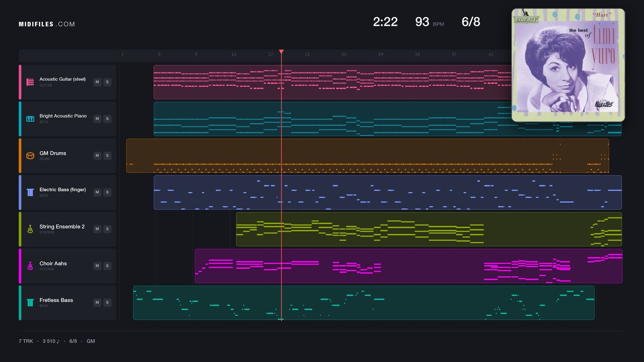Mute the Bright Acoustic Piano track
This screenshot has width=644, height=362.
pos(97,119)
